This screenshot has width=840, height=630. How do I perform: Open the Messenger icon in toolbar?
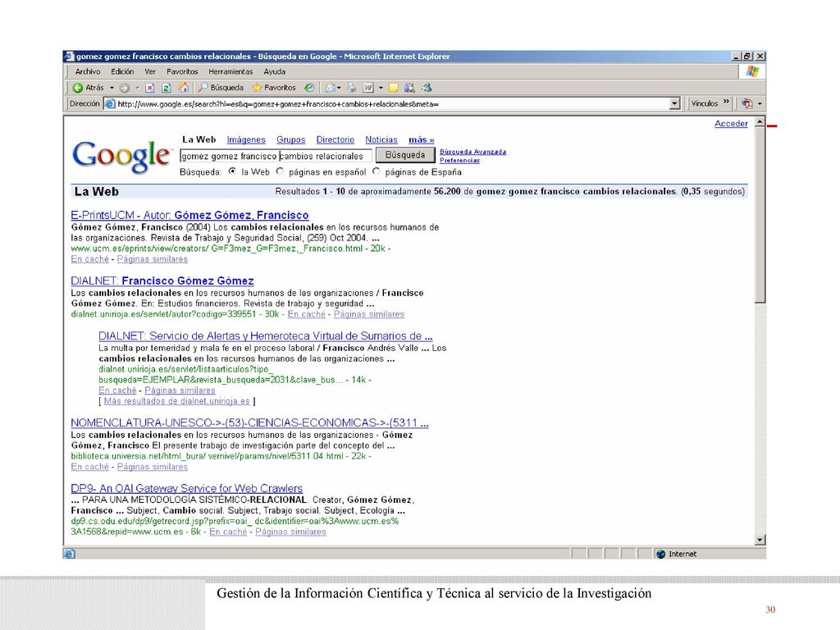427,88
